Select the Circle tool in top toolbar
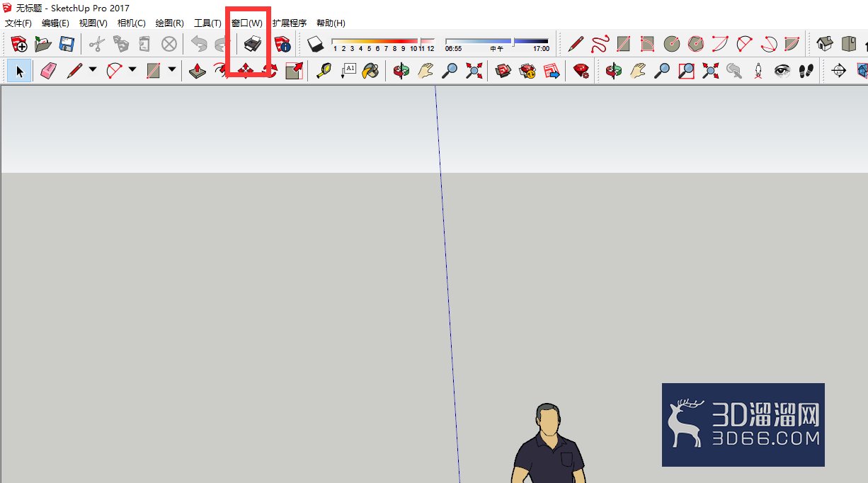The width and height of the screenshot is (868, 483). 672,45
